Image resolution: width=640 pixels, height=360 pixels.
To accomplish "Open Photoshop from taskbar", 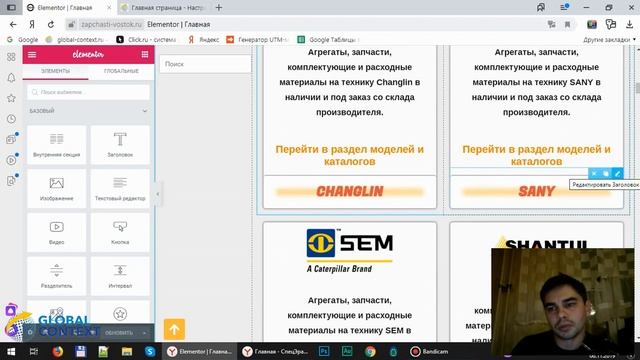I will point(324,351).
